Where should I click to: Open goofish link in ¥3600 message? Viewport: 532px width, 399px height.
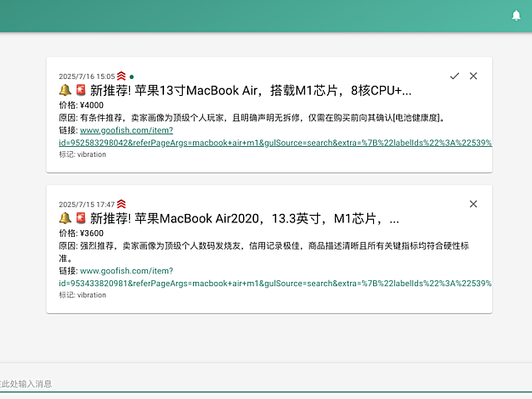(275, 277)
